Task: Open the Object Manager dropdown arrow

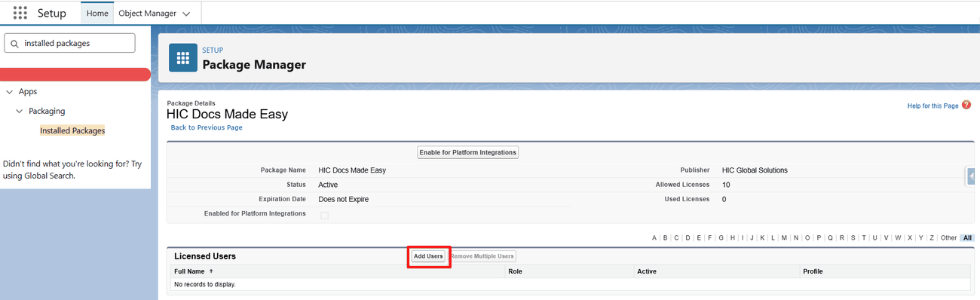Action: tap(186, 14)
